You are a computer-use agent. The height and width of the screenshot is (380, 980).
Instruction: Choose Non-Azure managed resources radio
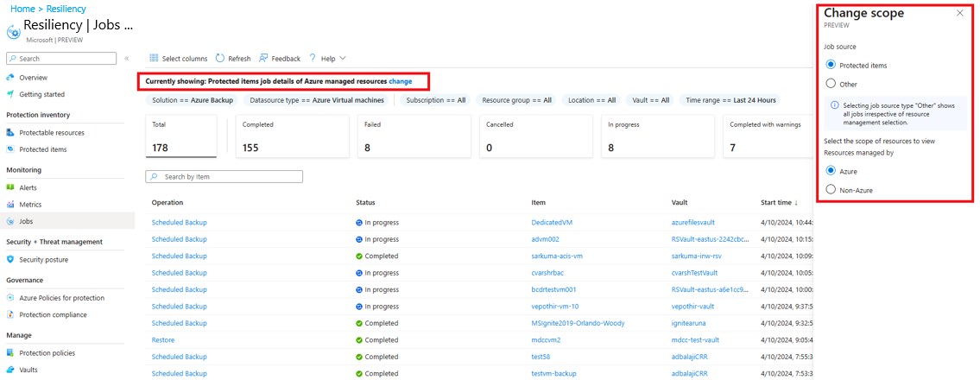click(x=831, y=189)
